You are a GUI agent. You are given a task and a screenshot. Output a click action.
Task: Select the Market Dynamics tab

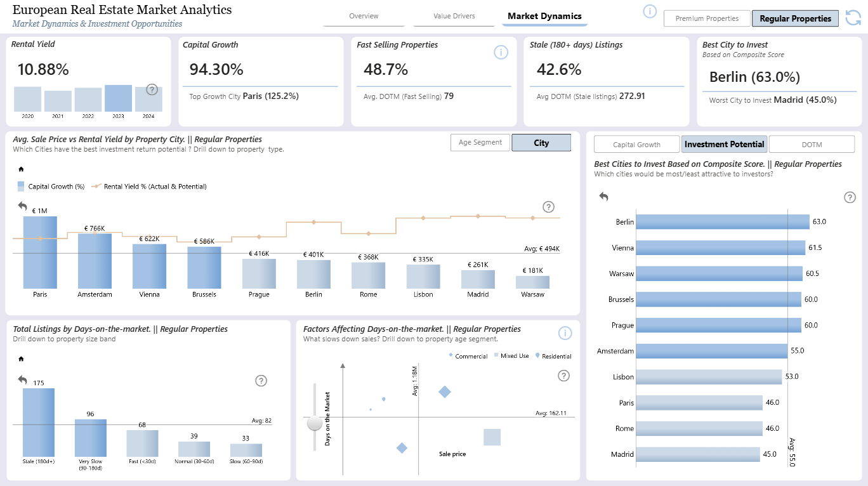[x=544, y=16]
